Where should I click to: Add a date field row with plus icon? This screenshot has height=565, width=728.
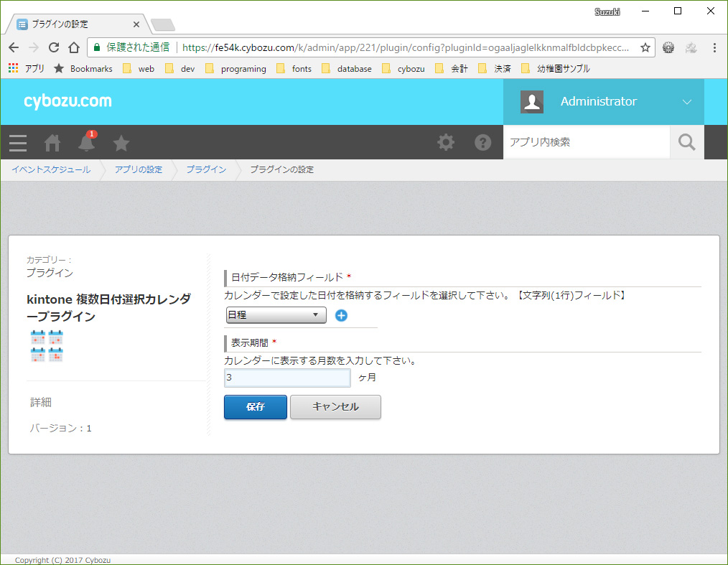point(341,316)
